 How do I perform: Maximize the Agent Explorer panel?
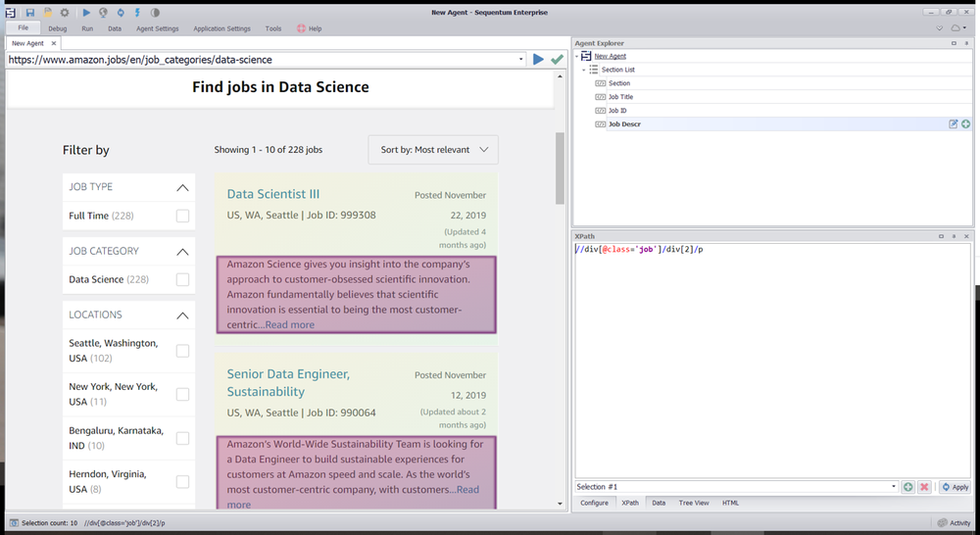tap(954, 43)
